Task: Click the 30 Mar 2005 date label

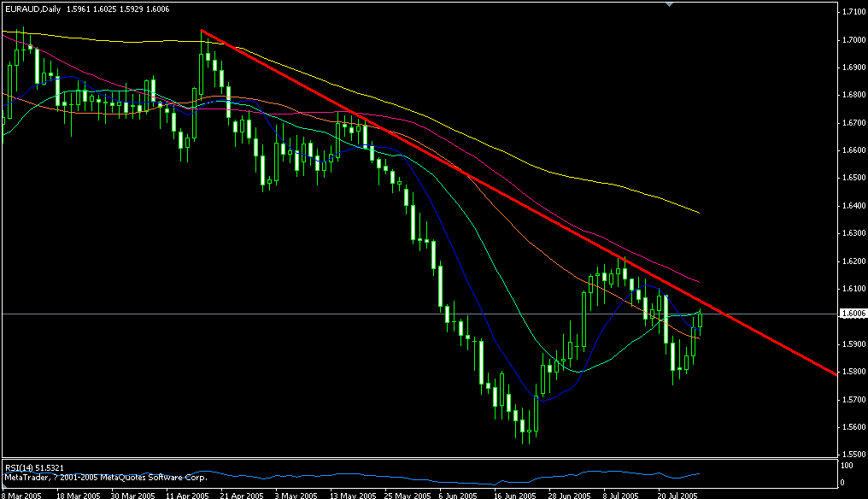Action: click(x=133, y=495)
